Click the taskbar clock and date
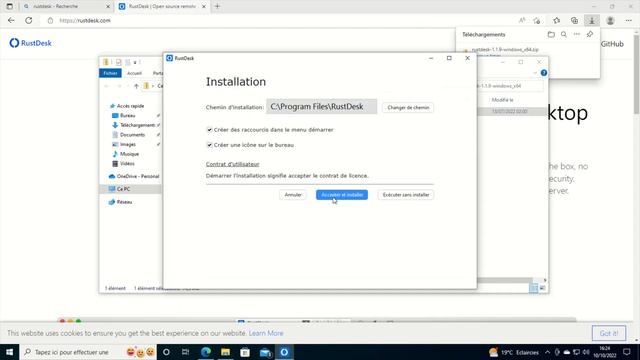Viewport: 640px width, 360px height. (604, 352)
